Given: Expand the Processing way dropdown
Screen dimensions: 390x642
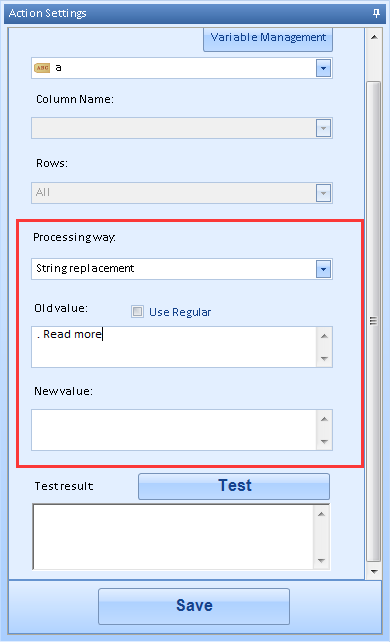Looking at the screenshot, I should point(323,269).
